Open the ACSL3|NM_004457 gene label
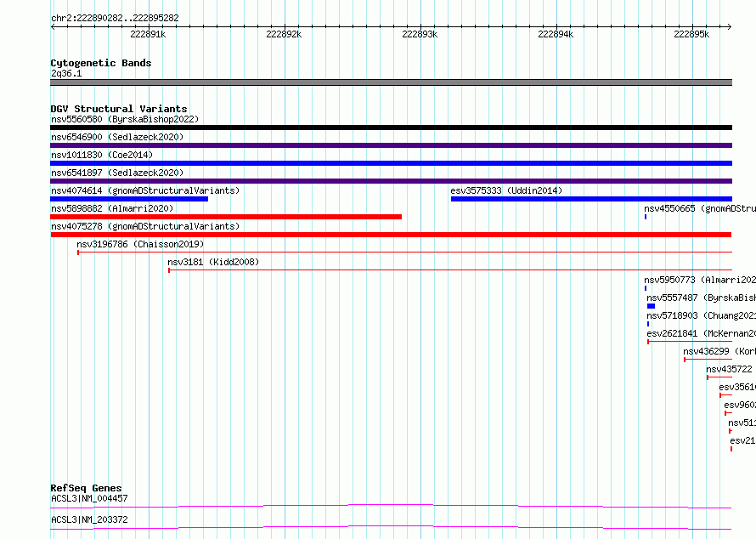 point(90,498)
